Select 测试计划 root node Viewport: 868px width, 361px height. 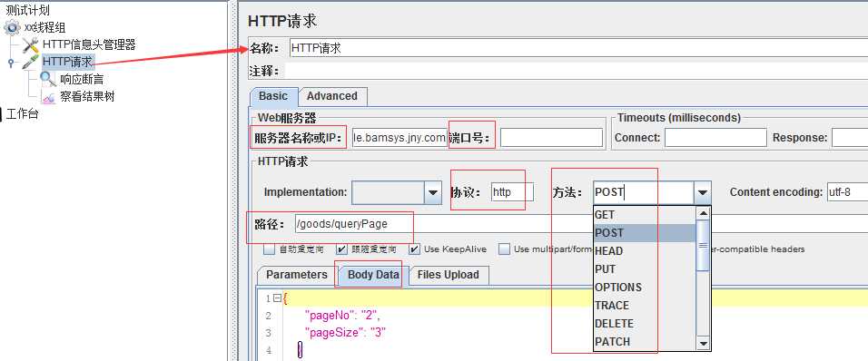pyautogui.click(x=27, y=10)
